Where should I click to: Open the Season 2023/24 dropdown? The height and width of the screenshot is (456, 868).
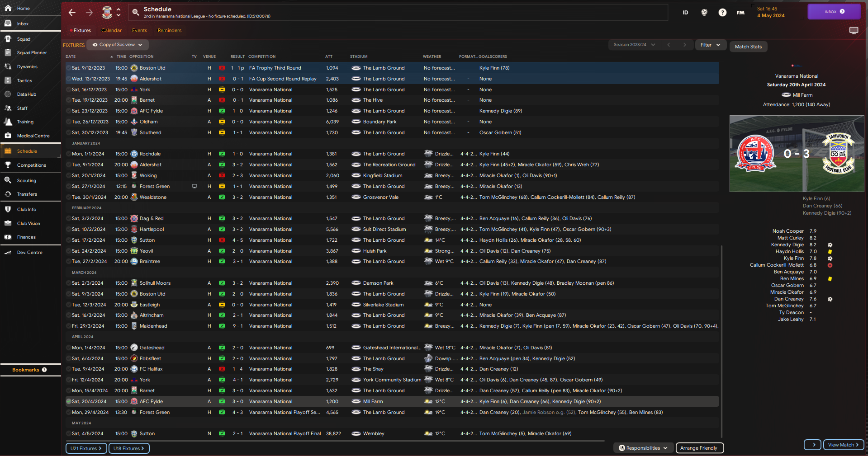(x=634, y=45)
